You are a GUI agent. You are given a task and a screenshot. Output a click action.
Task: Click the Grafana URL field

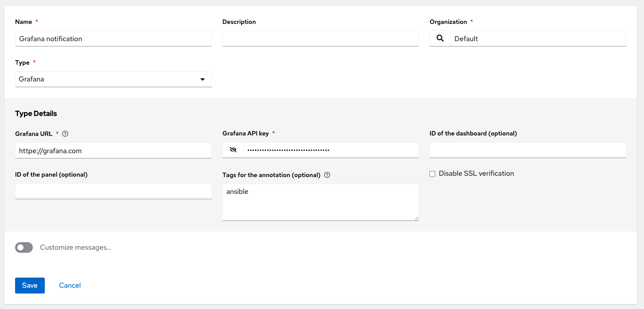point(113,151)
